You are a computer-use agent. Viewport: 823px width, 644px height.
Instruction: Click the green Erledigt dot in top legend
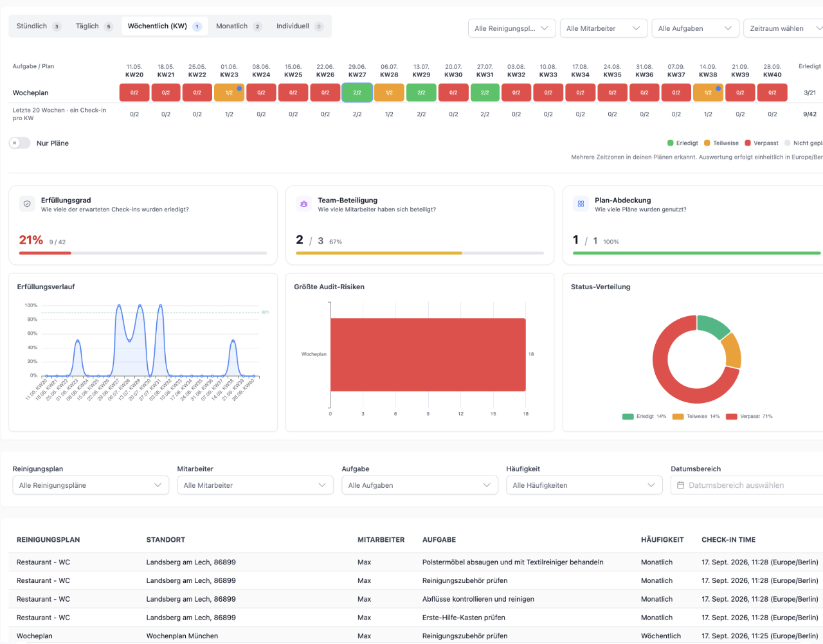click(671, 143)
